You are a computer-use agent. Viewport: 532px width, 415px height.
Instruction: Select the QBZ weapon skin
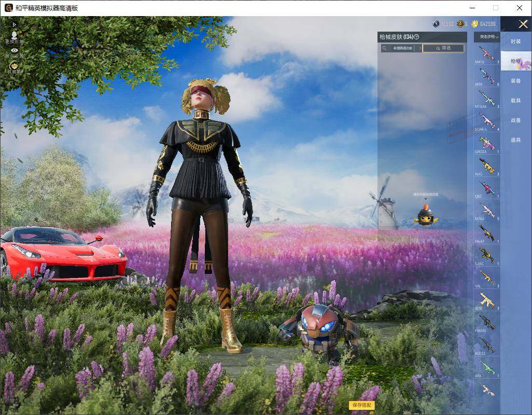coord(487,189)
